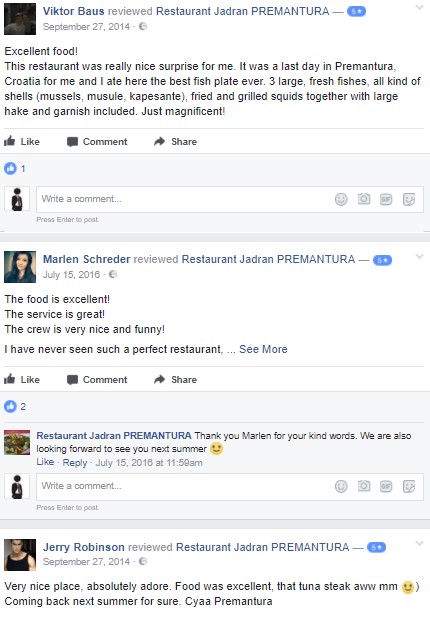
Task: Click emoji icon in Viktor's comment box
Action: tap(341, 199)
